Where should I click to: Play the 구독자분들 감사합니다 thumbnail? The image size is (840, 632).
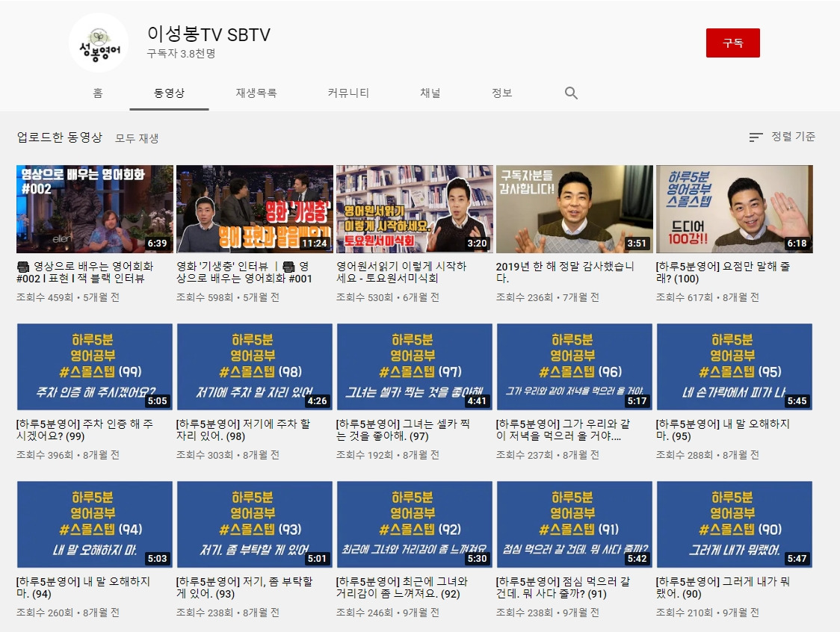(x=574, y=209)
